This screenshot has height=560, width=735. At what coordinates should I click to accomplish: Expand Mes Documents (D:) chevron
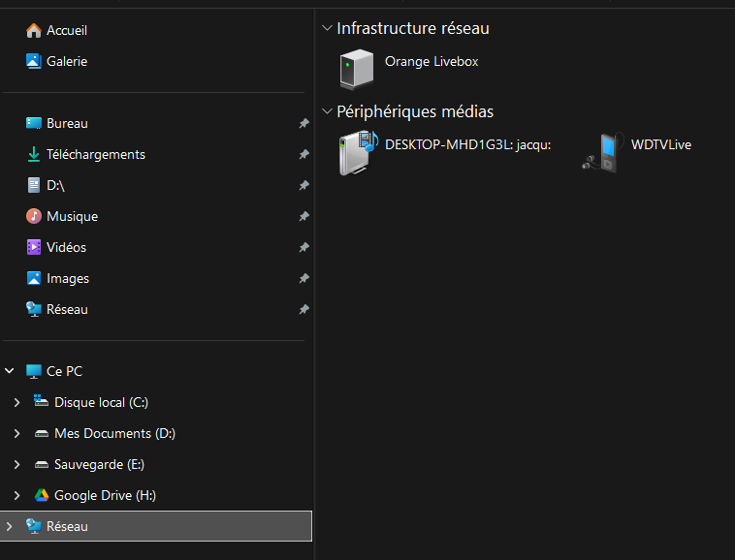(x=16, y=434)
